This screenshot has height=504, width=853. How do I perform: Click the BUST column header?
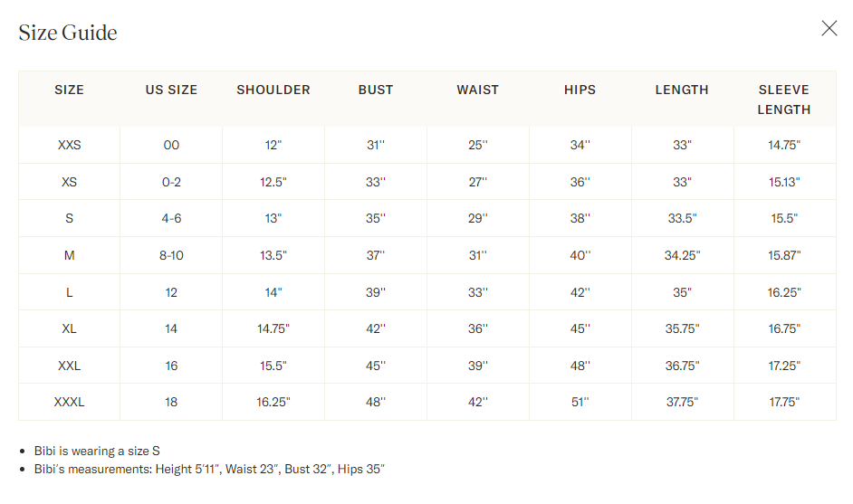pyautogui.click(x=376, y=90)
